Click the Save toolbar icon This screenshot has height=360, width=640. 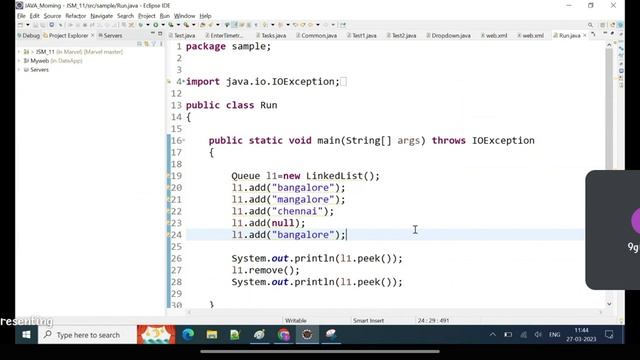[36, 25]
